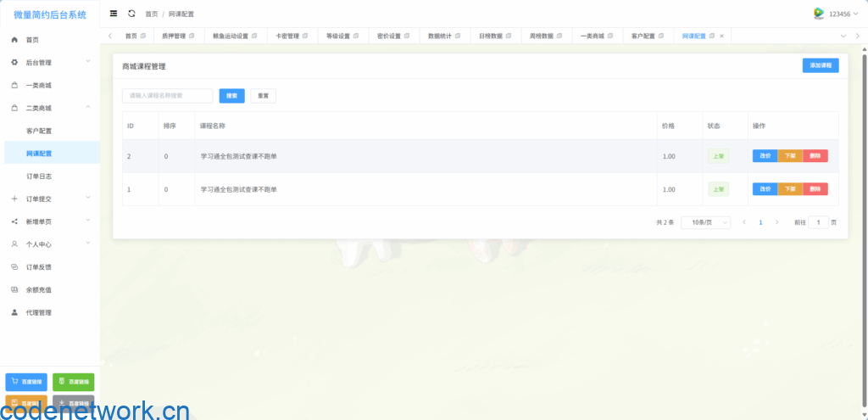This screenshot has width=868, height=420.
Task: Click the blue 搜索 button
Action: 231,96
